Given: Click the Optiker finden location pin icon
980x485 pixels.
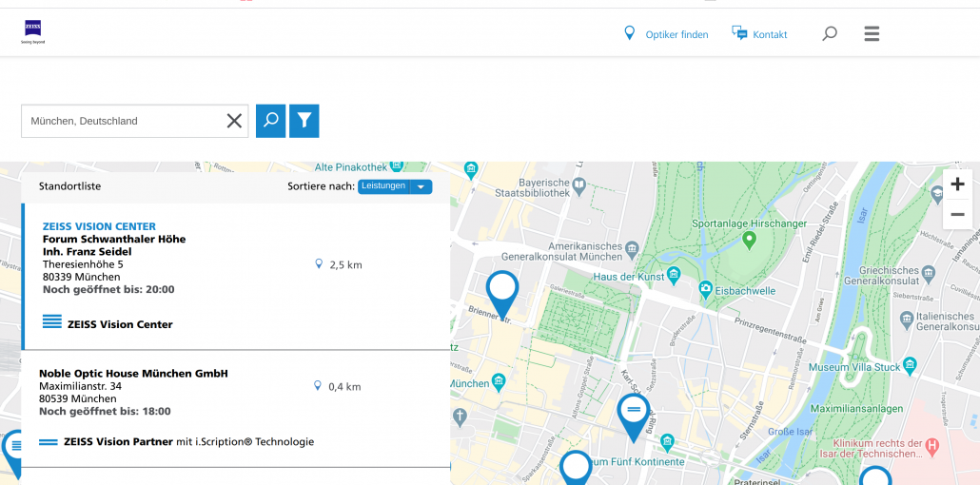Looking at the screenshot, I should pyautogui.click(x=629, y=33).
